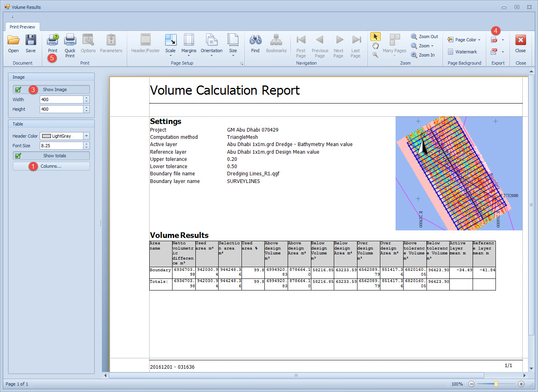
Task: Open the Watermark settings
Action: coord(462,52)
